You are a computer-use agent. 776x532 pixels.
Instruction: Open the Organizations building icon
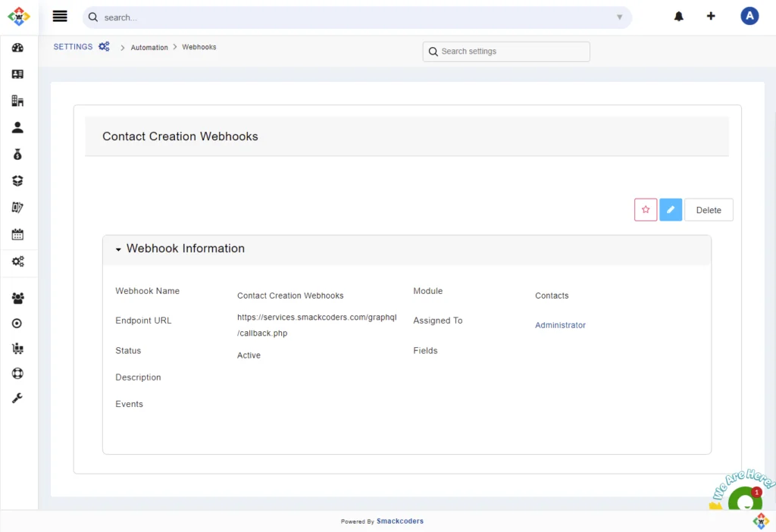coord(17,100)
